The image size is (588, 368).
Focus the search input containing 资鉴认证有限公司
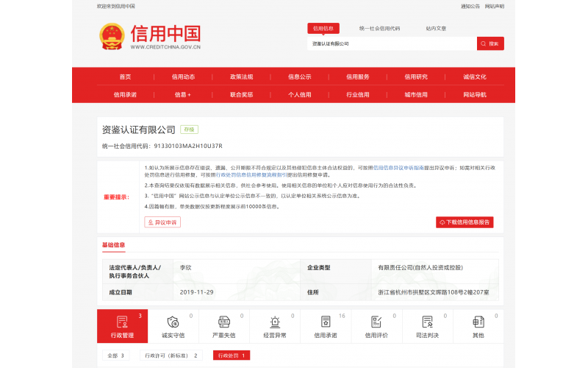[x=392, y=43]
